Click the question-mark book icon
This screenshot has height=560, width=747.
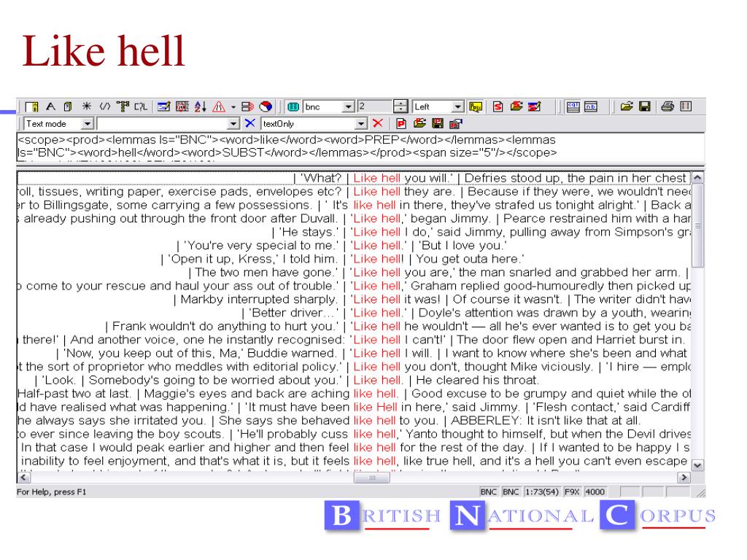coord(68,106)
